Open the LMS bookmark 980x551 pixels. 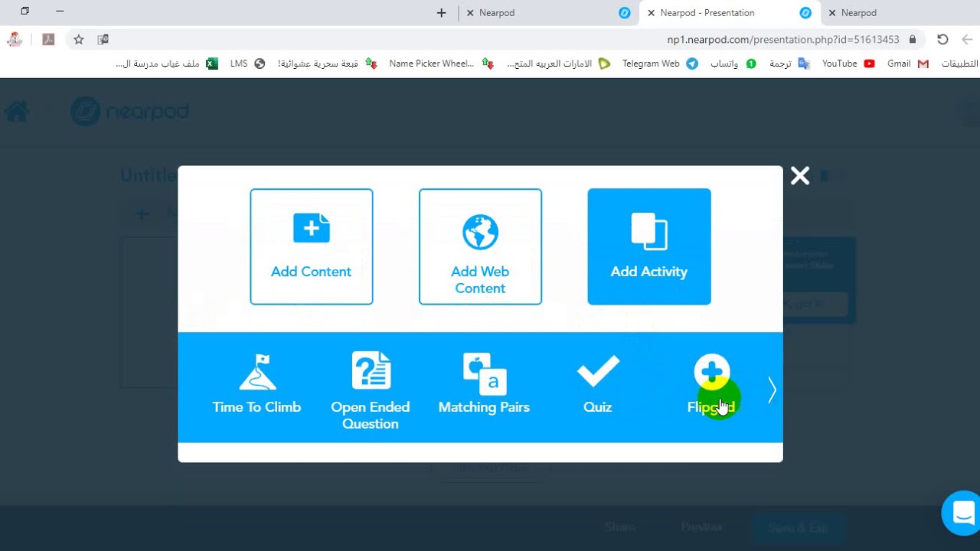tap(247, 64)
